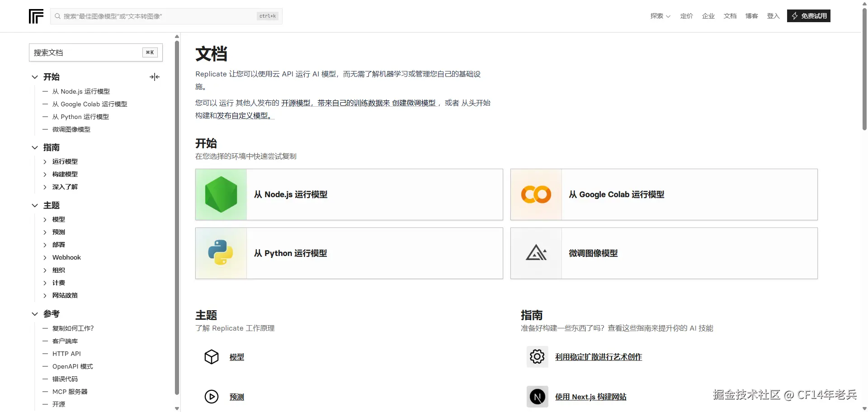The height and width of the screenshot is (412, 868).
Task: Click the Google Colab logo icon
Action: point(536,194)
